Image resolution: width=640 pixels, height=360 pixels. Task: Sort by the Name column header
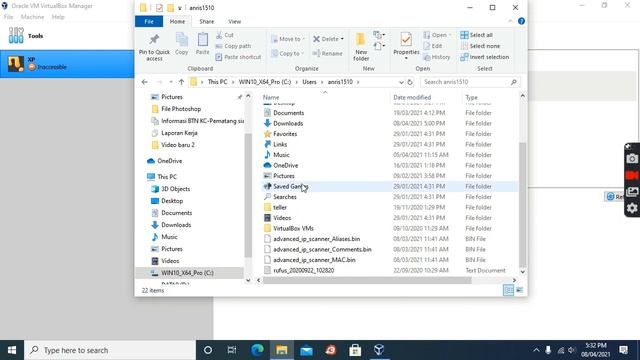pos(271,98)
